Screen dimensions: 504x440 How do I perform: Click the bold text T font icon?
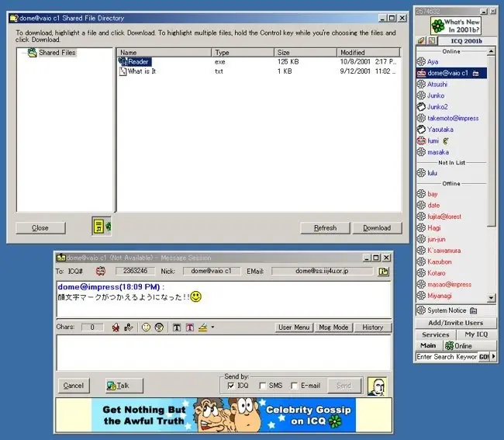tap(177, 327)
